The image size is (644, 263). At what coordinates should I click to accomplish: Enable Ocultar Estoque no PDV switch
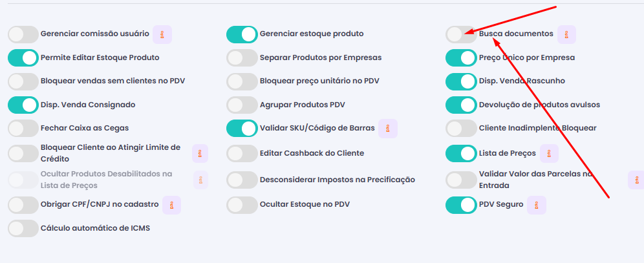point(242,205)
